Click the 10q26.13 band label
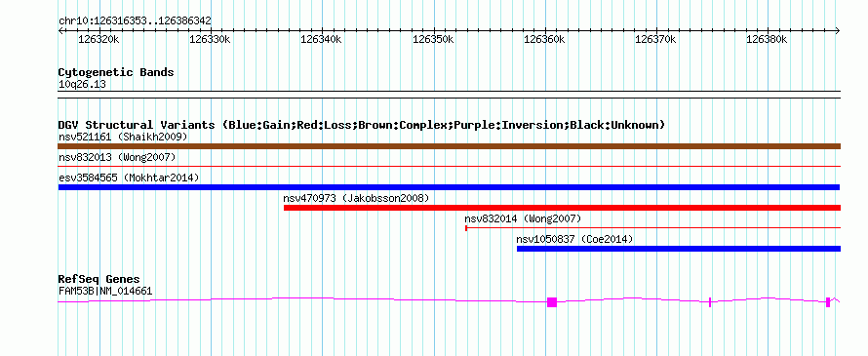This screenshot has width=868, height=356. pyautogui.click(x=82, y=85)
